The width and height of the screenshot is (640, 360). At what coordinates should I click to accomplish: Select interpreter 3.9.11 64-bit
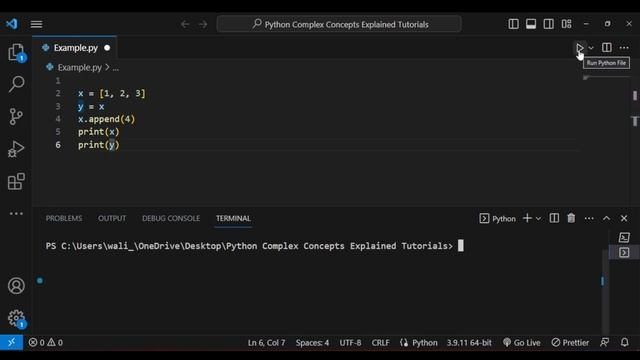point(469,343)
